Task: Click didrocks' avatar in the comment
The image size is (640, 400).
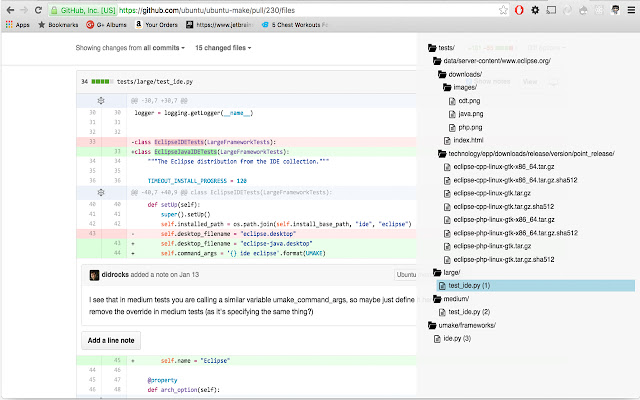Action: tap(93, 275)
